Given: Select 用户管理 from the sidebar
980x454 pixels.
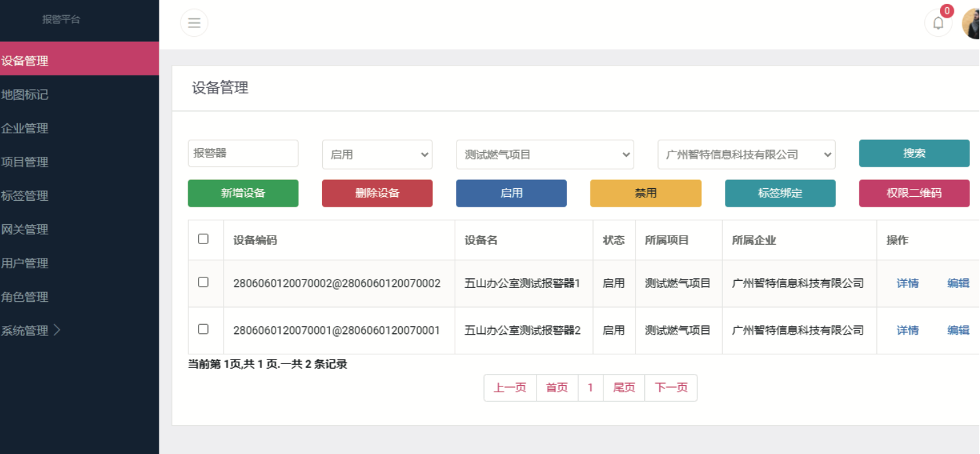Looking at the screenshot, I should (x=25, y=263).
